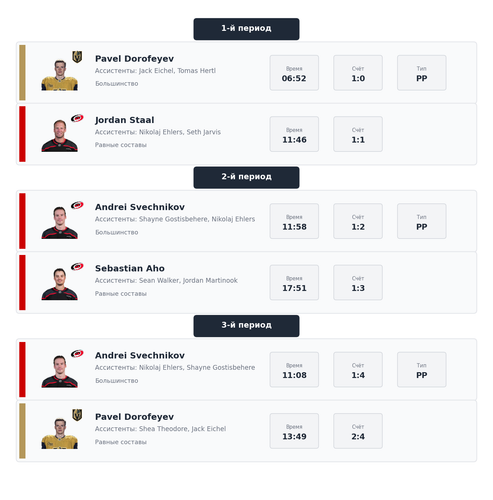Click the Vegas Golden Knights logo beside the first Dorofeyev goal

click(77, 57)
